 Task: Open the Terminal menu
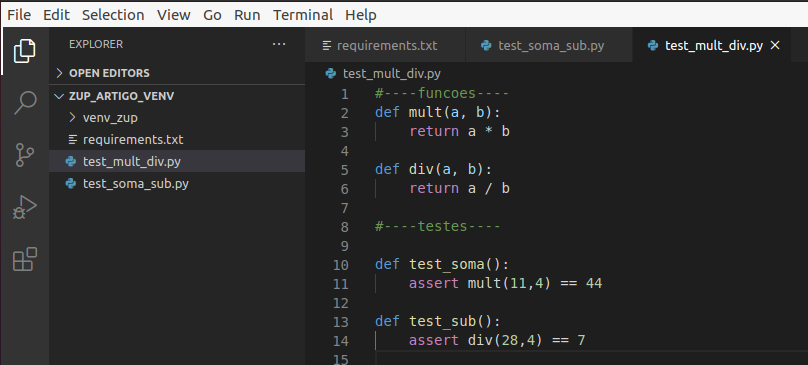[303, 15]
